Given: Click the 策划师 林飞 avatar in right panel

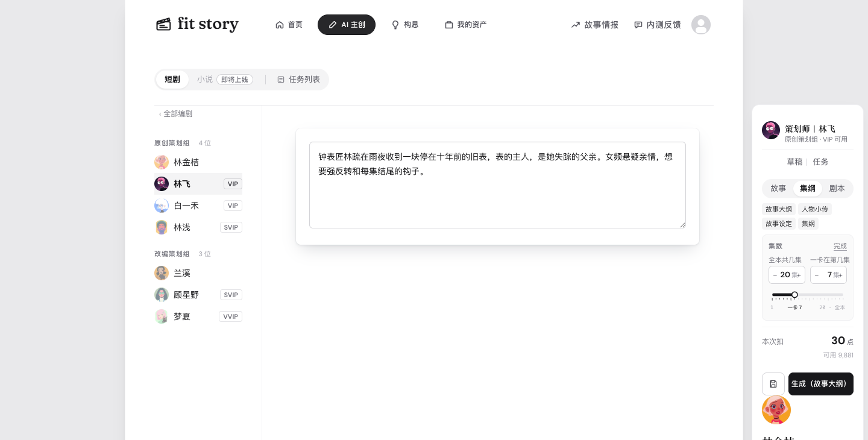Looking at the screenshot, I should click(x=771, y=130).
